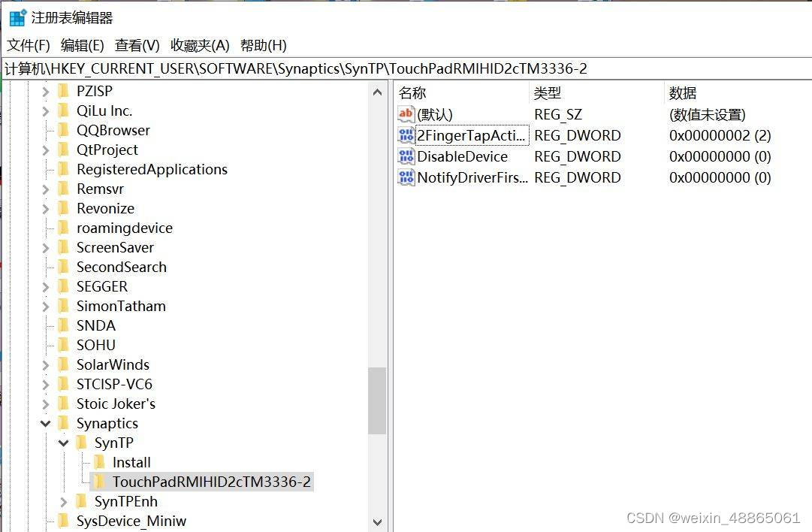Open the 查看(V) menu
Image resolution: width=812 pixels, height=532 pixels.
coord(137,46)
